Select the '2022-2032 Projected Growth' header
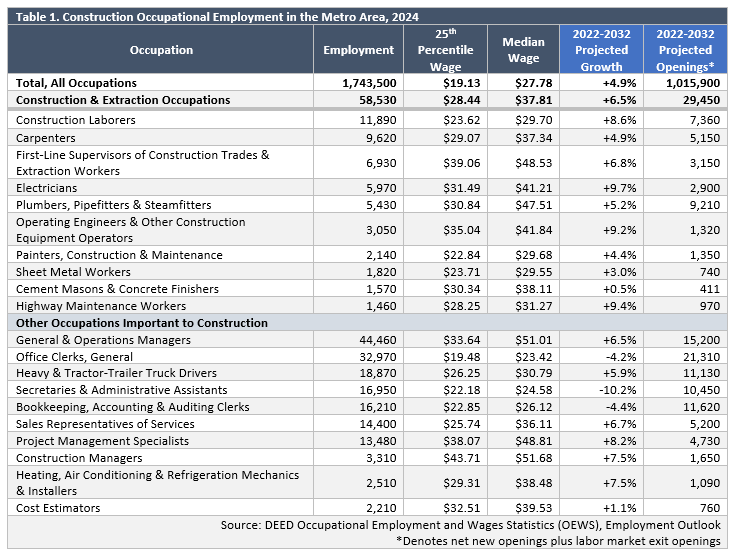 [x=600, y=50]
